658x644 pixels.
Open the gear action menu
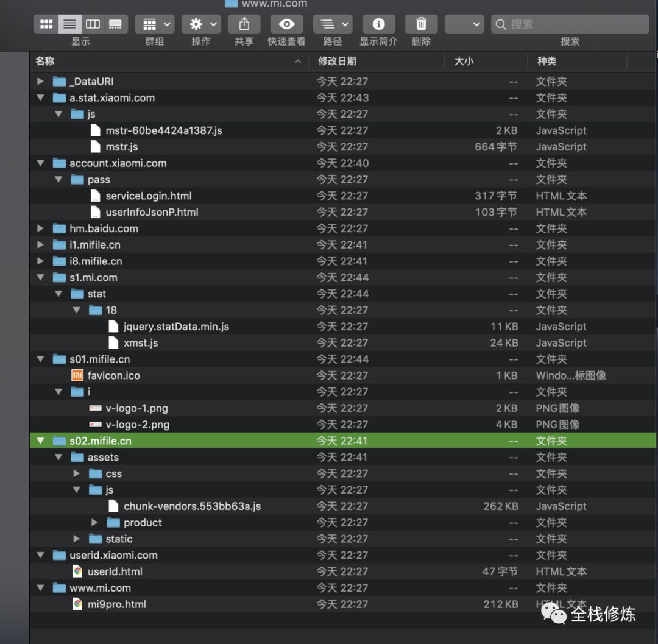pos(201,24)
